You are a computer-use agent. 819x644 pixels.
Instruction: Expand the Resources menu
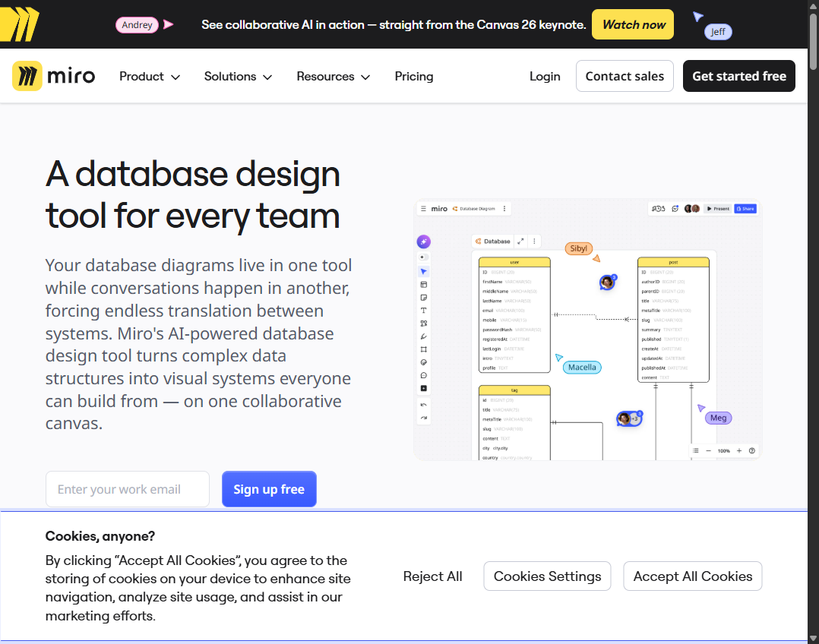coord(334,76)
